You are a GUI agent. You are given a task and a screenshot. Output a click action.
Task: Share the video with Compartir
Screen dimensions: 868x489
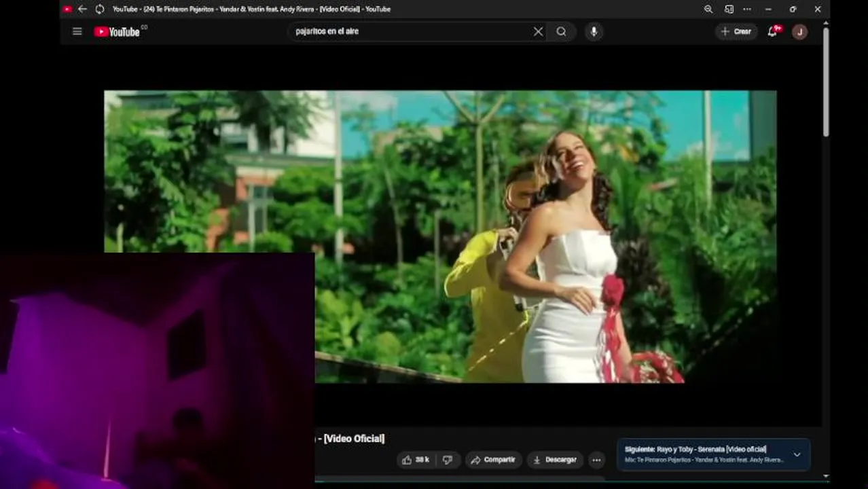pos(494,460)
